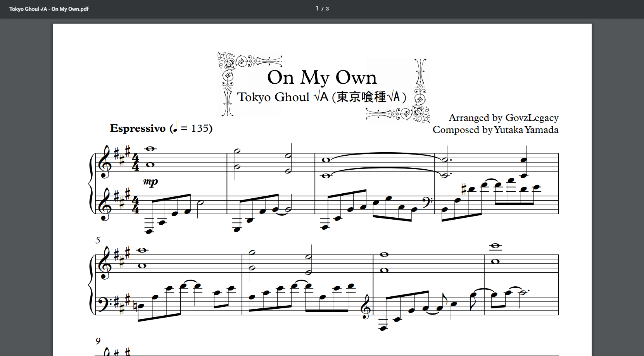644x356 pixels.
Task: Click the quarter note symbol in tempo marking
Action: 175,127
